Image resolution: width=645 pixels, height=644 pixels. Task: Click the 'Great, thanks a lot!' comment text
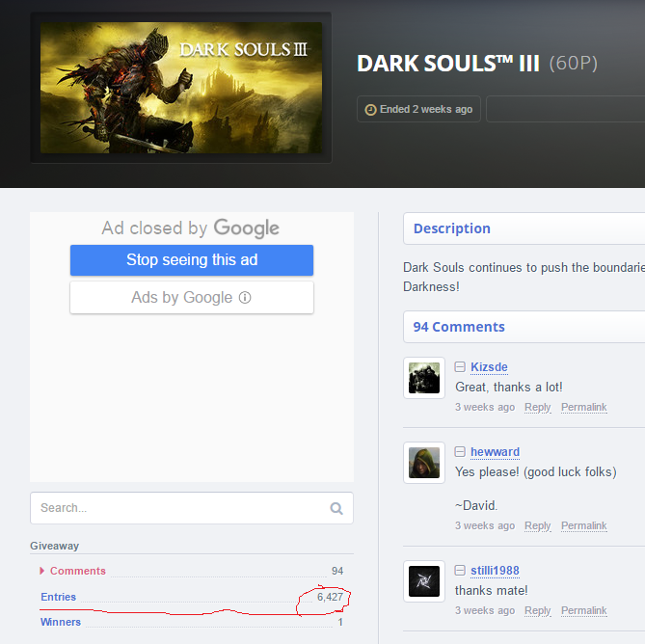[508, 387]
